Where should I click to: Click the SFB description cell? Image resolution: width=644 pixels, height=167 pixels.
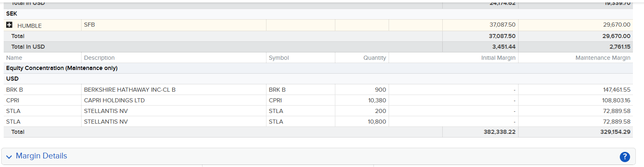[89, 25]
